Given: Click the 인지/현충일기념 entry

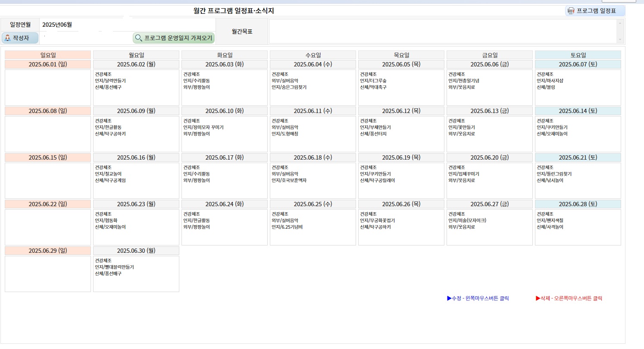Looking at the screenshot, I should [464, 81].
